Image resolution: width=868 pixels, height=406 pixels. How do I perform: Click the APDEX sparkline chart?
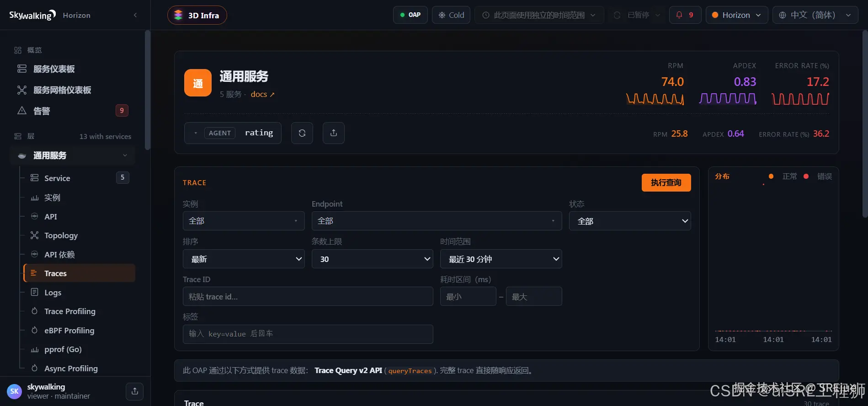(x=728, y=99)
